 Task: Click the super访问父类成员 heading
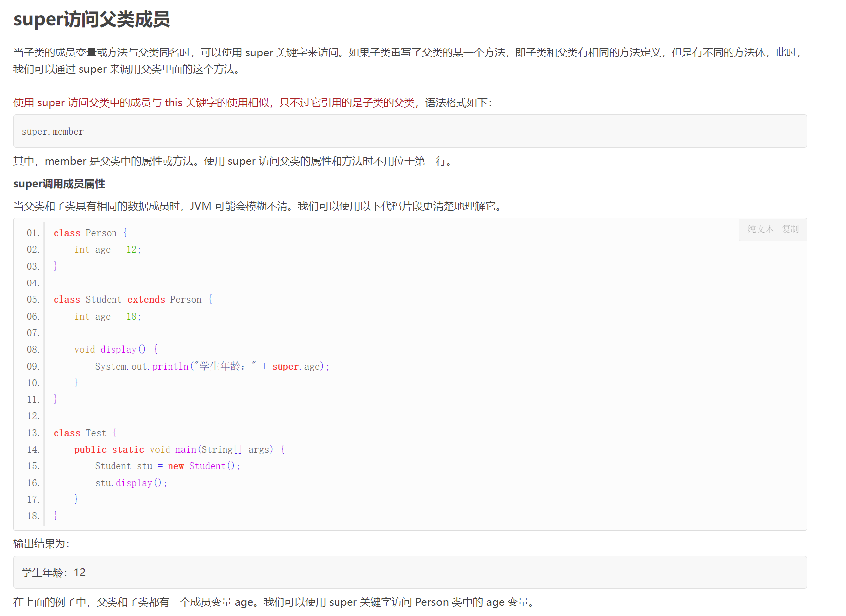coord(92,19)
